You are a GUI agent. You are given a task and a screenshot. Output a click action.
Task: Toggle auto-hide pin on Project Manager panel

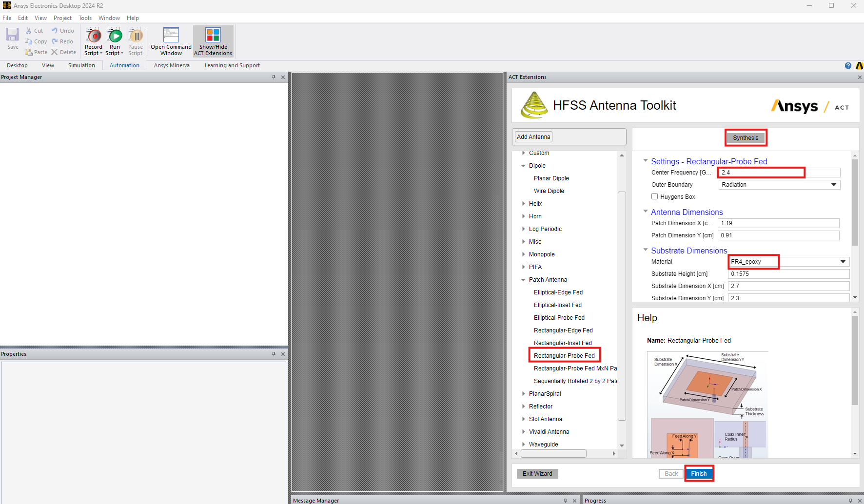[274, 77]
